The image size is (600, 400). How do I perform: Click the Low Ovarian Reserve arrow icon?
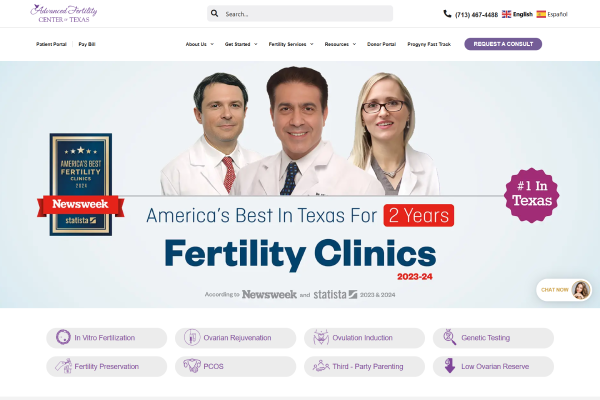[450, 366]
